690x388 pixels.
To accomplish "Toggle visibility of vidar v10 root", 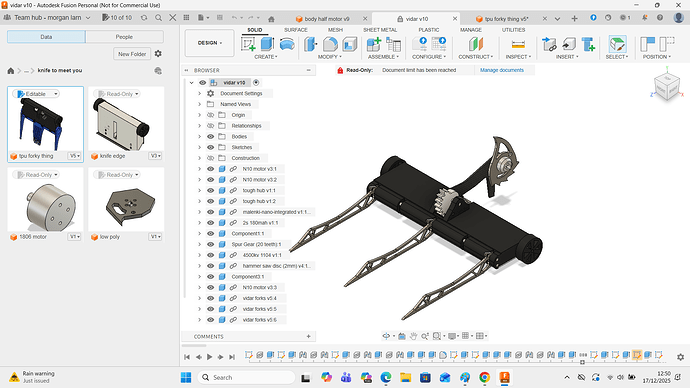I will pyautogui.click(x=202, y=83).
